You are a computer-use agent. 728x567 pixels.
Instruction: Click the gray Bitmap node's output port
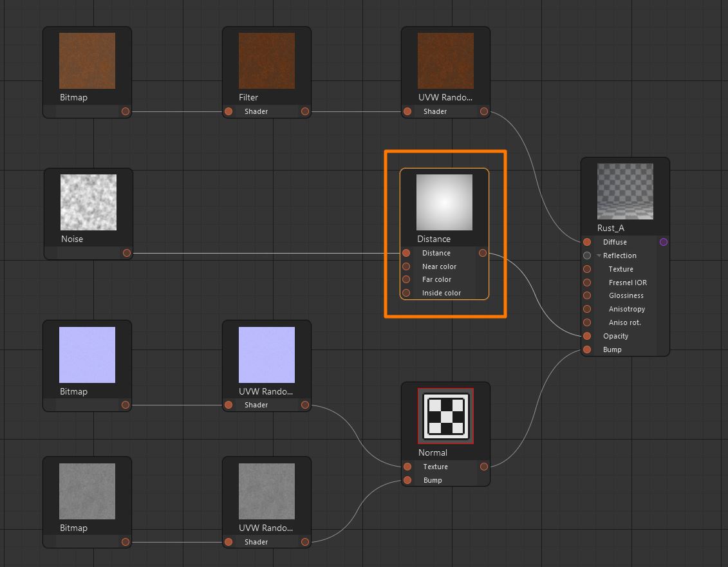(126, 542)
